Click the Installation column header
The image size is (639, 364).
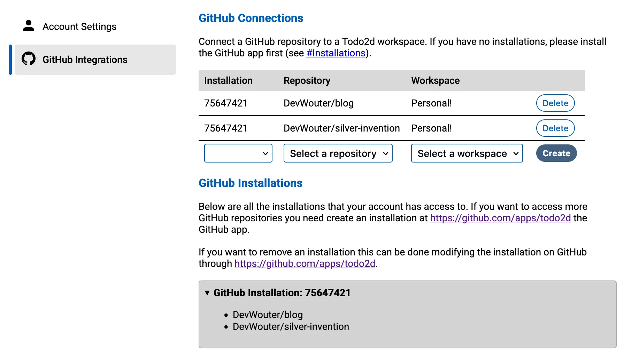click(x=228, y=80)
